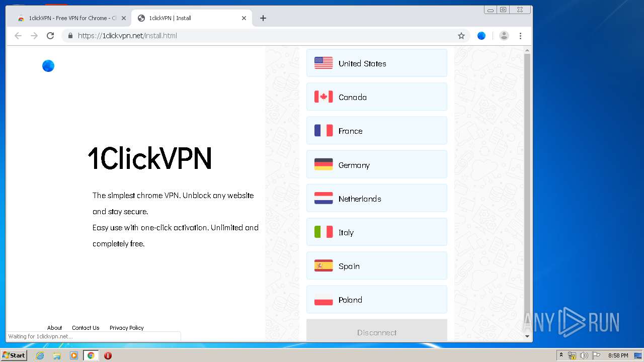
Task: Open a new tab with the plus button
Action: point(263,18)
